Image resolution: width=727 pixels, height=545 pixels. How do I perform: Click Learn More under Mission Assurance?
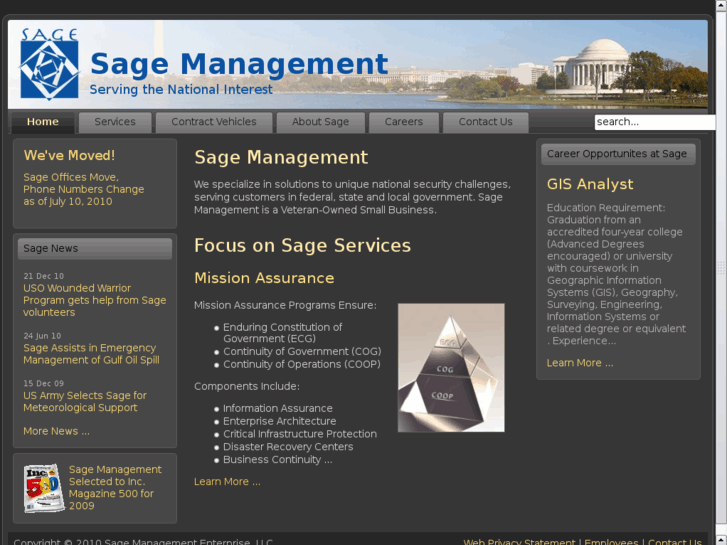coord(227,482)
